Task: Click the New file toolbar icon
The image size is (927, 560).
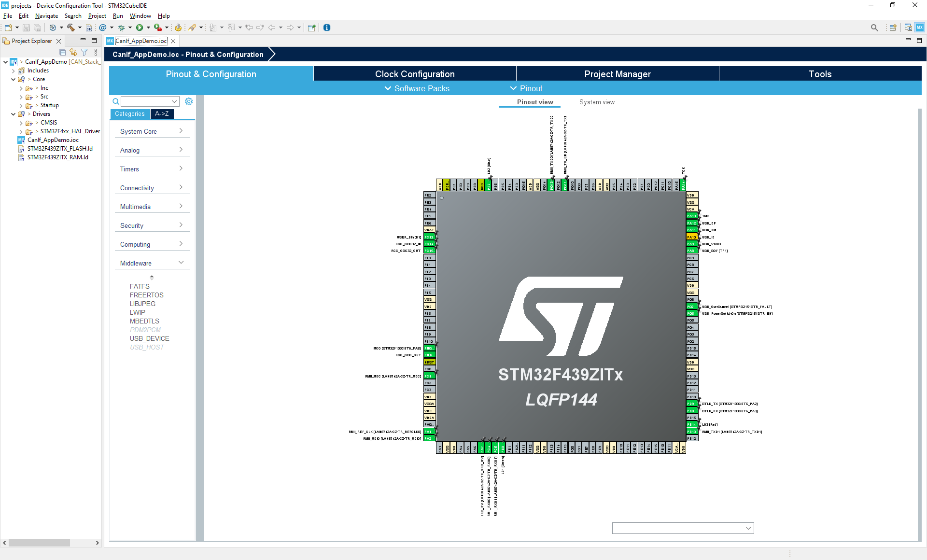Action: pos(8,28)
